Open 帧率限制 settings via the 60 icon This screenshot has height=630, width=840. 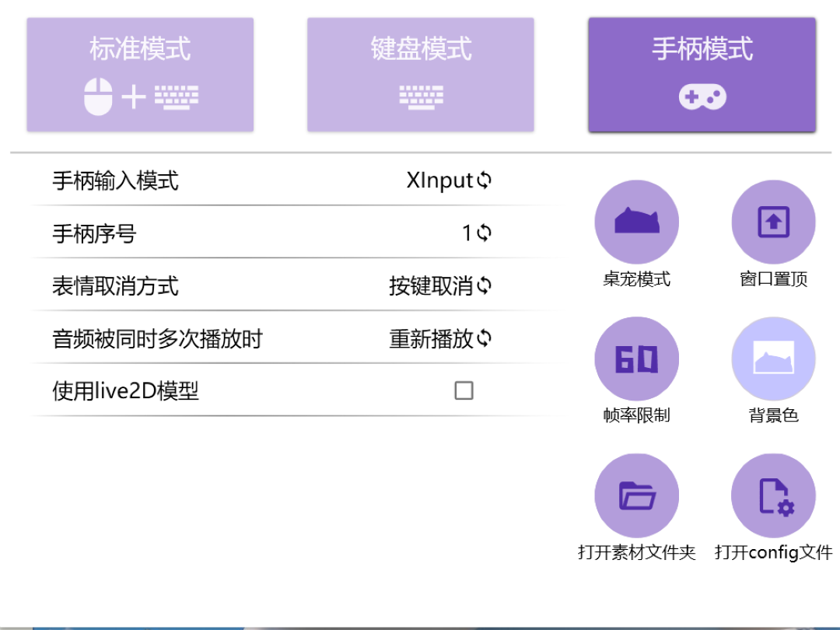[637, 358]
